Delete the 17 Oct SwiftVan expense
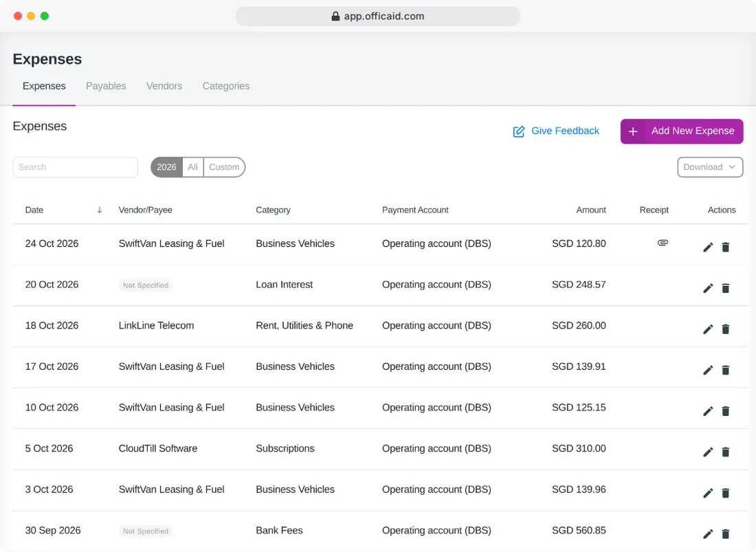The height and width of the screenshot is (552, 756). click(x=725, y=371)
